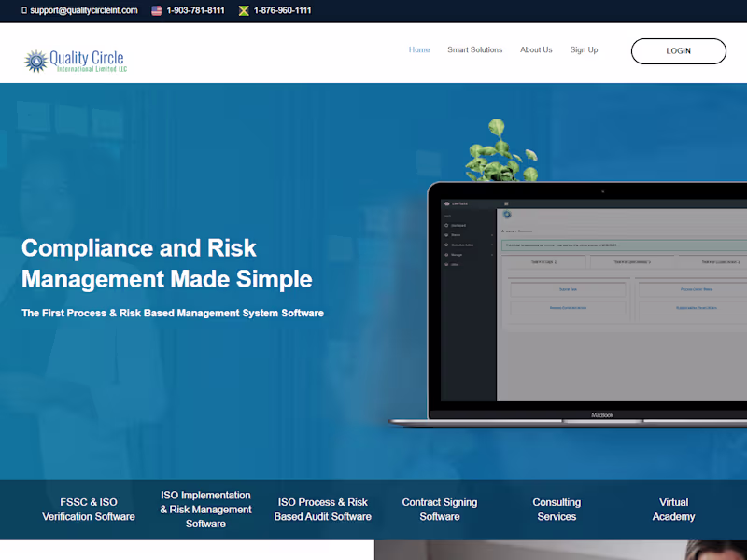Click the Virtual Academy tile
The height and width of the screenshot is (560, 747).
point(673,510)
